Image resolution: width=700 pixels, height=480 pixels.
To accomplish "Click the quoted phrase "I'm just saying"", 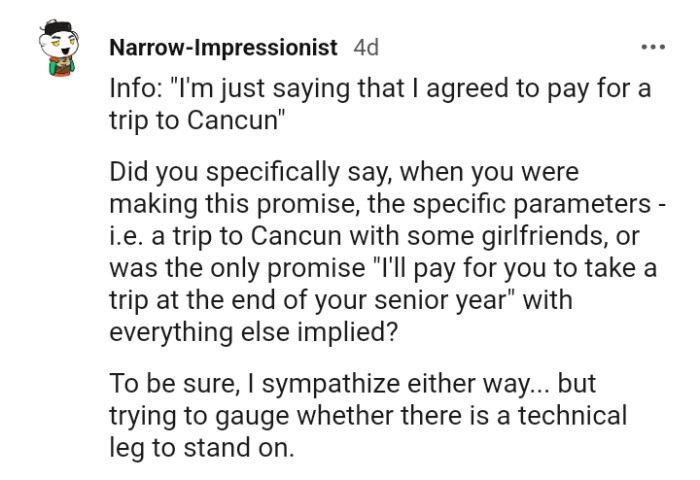I will coord(247,88).
